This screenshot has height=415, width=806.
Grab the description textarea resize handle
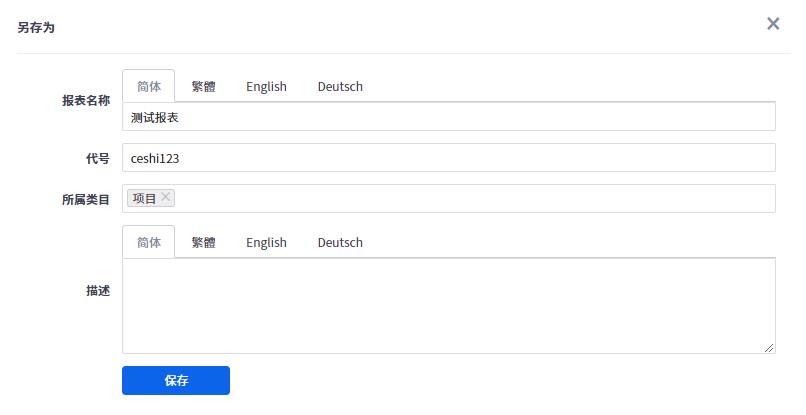tap(769, 347)
